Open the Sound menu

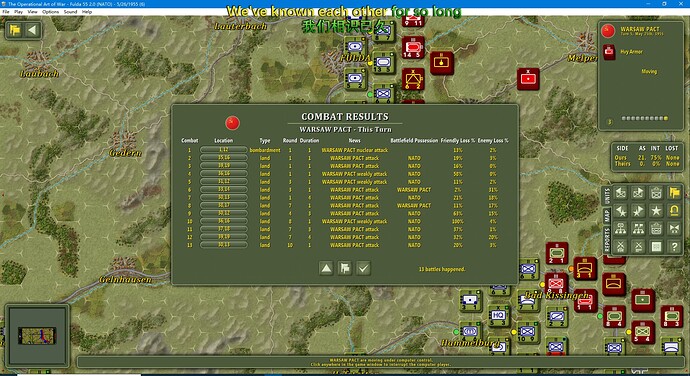(x=70, y=12)
